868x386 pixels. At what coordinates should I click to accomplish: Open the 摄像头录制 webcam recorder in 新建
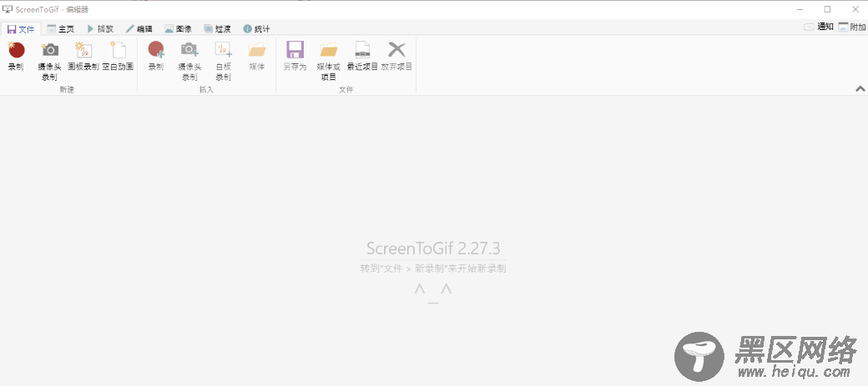50,61
